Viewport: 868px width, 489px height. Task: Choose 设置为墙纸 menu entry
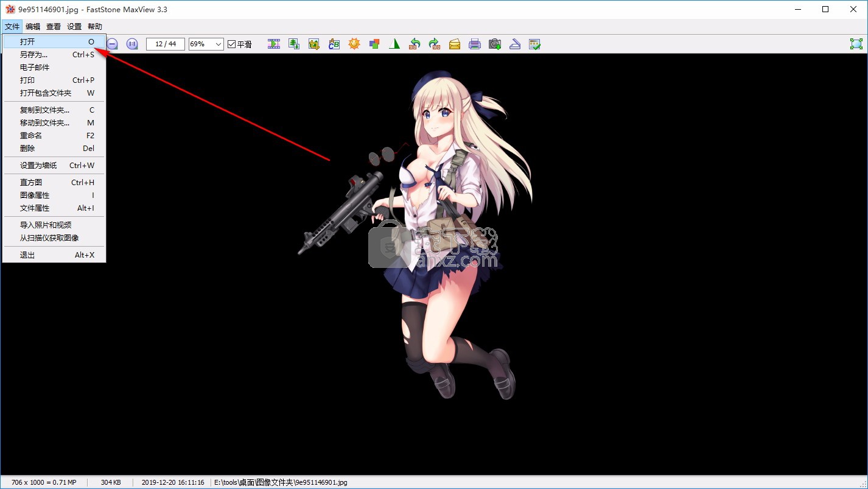54,166
